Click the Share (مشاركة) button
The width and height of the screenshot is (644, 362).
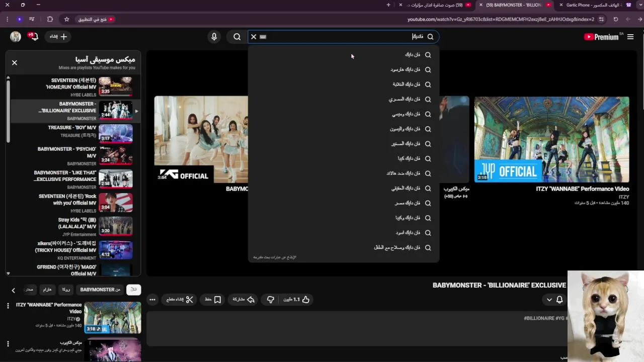(x=244, y=300)
